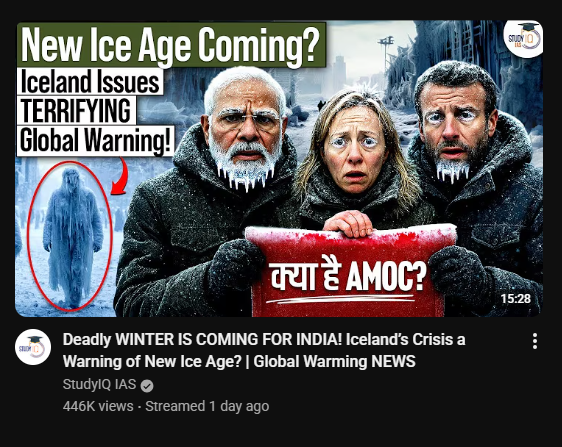562x447 pixels.
Task: Click the red-circled frozen figure in thumbnail
Action: (x=70, y=236)
